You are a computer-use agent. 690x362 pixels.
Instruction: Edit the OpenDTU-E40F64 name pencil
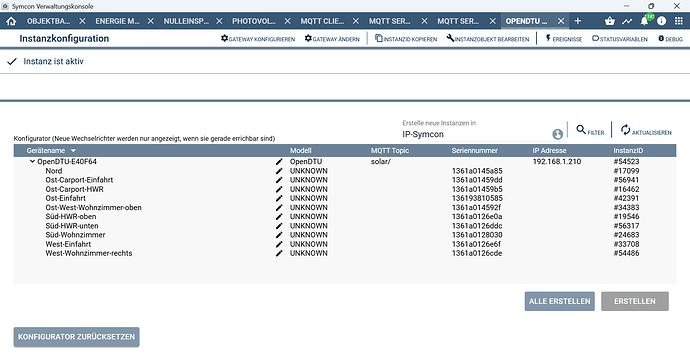point(279,162)
